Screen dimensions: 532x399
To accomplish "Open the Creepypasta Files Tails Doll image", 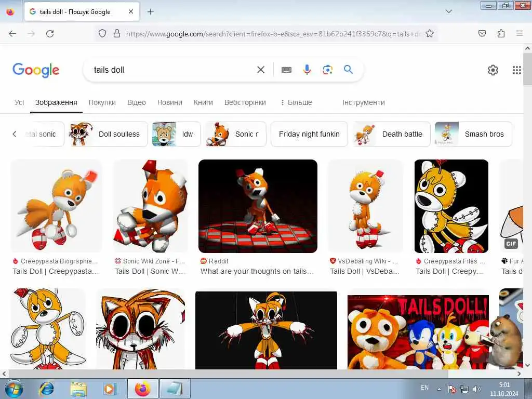I will (x=451, y=206).
